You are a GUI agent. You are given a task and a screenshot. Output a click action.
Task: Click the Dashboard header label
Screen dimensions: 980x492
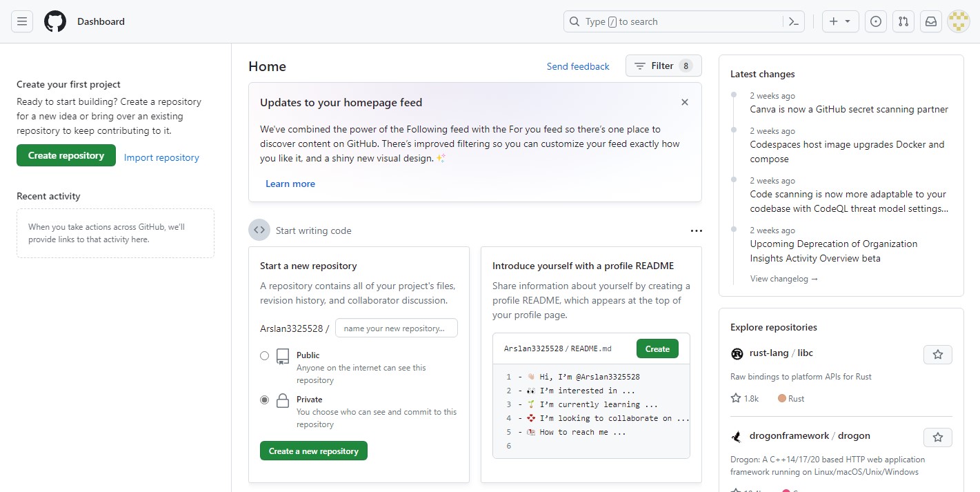[101, 21]
